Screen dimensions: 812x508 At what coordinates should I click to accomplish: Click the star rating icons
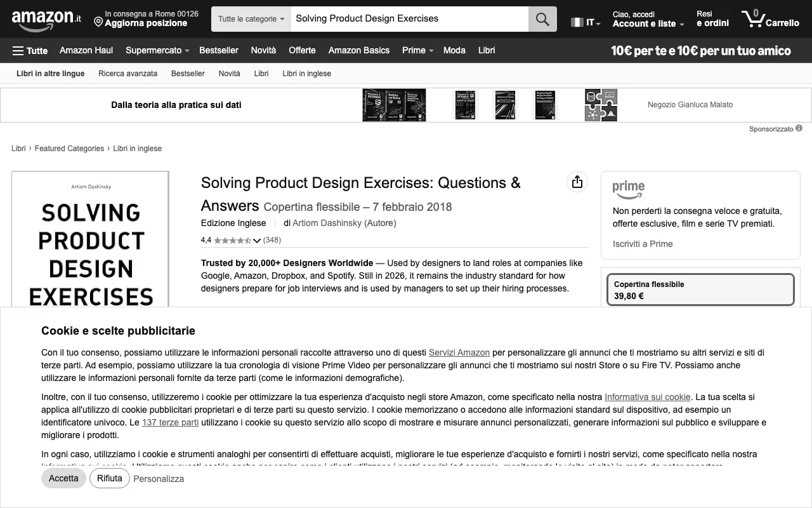(232, 241)
